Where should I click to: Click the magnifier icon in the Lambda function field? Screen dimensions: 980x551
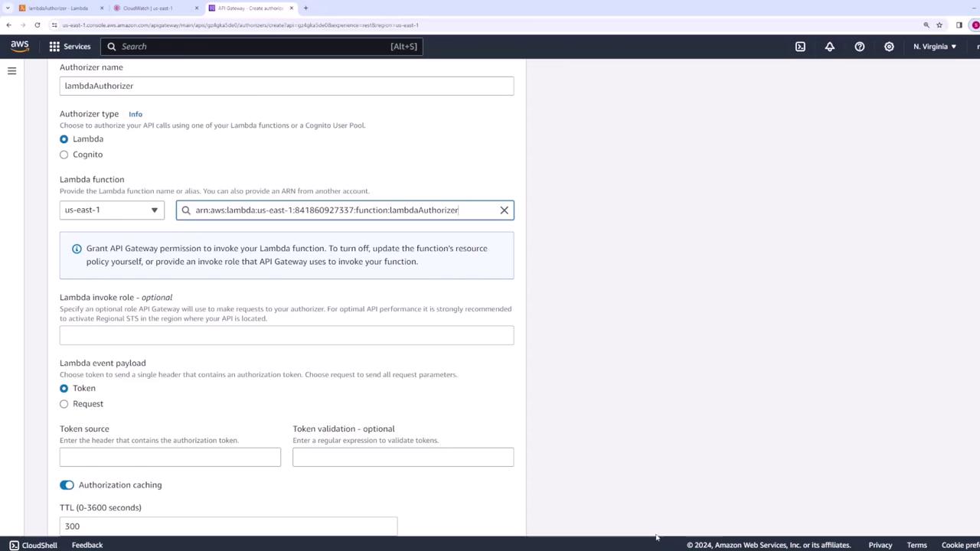point(186,210)
